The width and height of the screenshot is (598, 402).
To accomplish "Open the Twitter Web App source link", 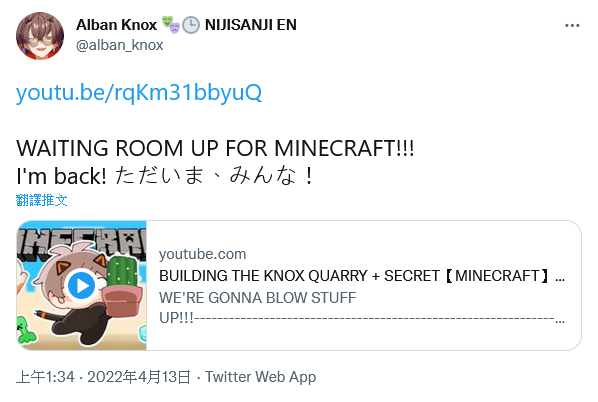I will click(261, 377).
